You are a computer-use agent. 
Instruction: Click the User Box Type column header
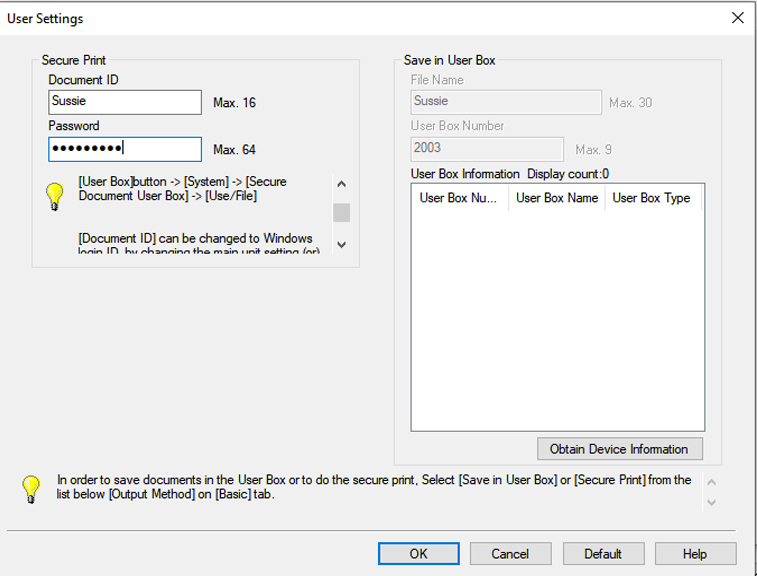pos(652,198)
